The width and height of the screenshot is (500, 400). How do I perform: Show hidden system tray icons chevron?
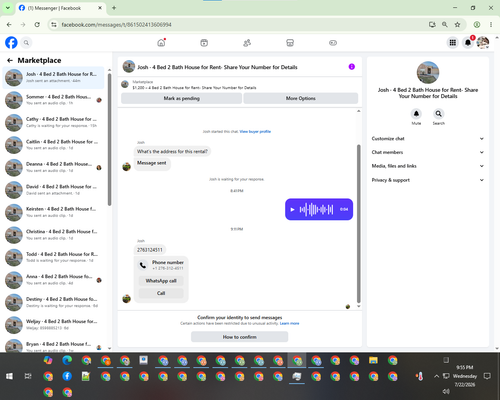436,376
